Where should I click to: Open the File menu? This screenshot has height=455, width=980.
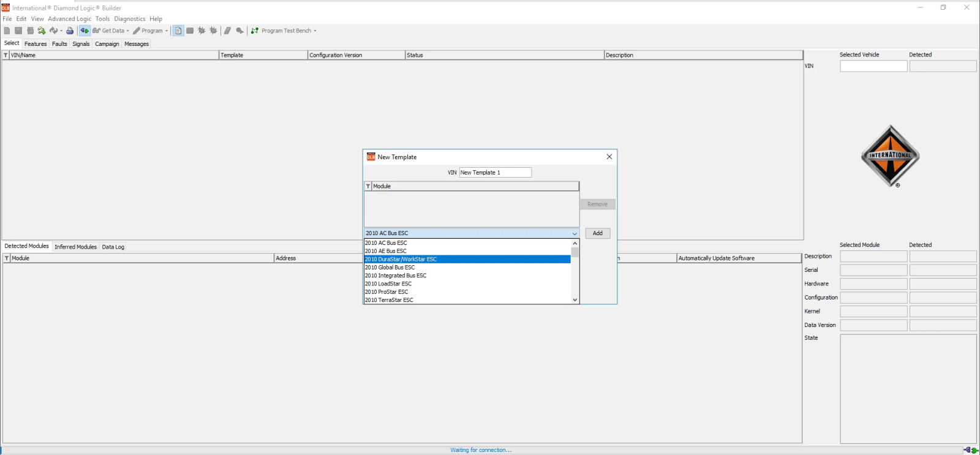point(7,19)
